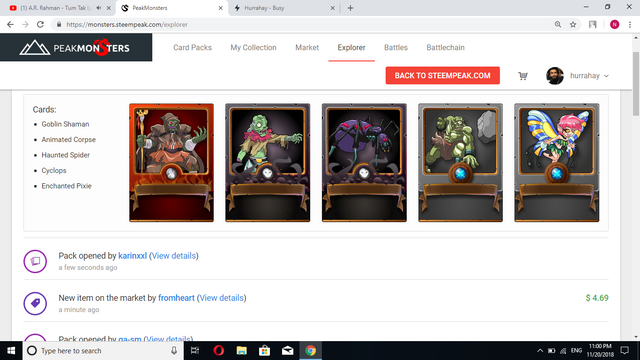This screenshot has width=640, height=360.
Task: Click the Haunted Spider list entry
Action: pyautogui.click(x=66, y=155)
